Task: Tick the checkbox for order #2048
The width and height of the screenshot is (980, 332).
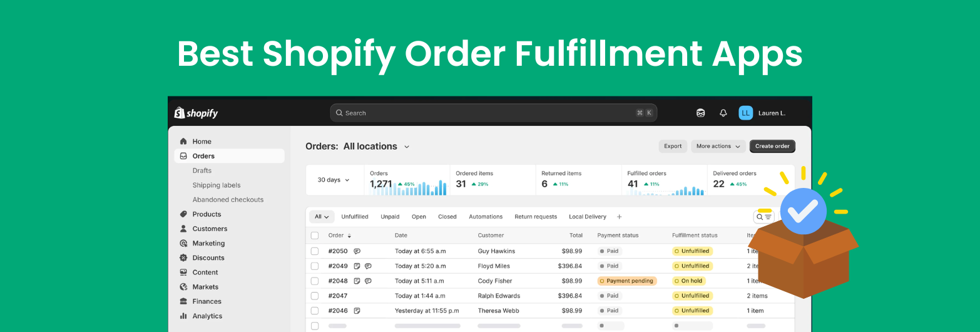Action: click(x=315, y=281)
